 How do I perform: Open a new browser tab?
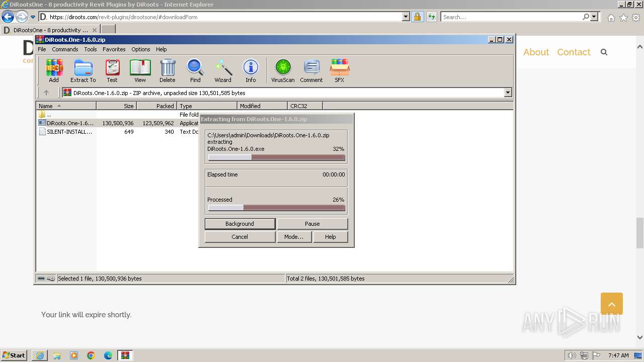(108, 30)
